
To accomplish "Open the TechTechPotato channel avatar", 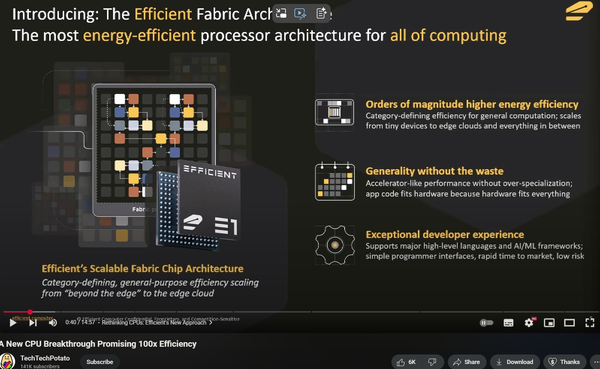I will click(7, 361).
